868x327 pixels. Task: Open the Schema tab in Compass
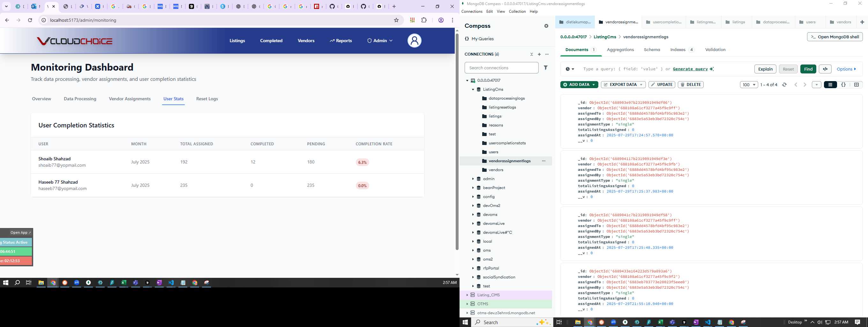click(652, 50)
